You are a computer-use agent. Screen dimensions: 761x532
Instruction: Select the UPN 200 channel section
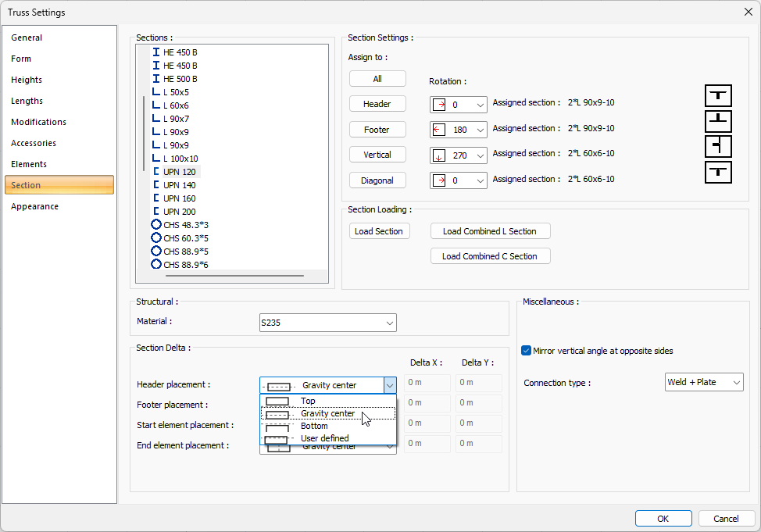pos(179,212)
